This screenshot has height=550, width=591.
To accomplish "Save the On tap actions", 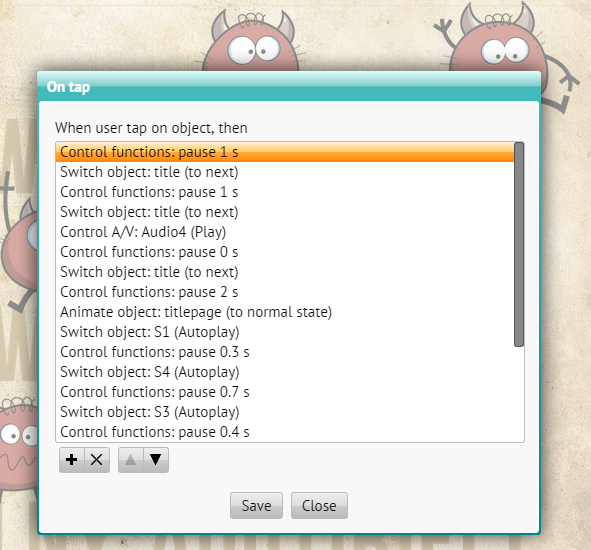I will 256,506.
